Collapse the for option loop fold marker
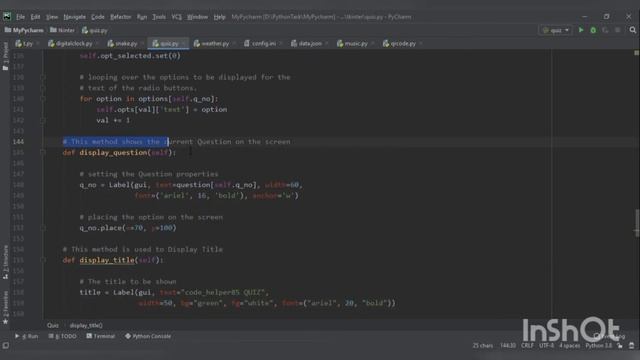Viewport: 640px width, 360px height. (x=42, y=99)
